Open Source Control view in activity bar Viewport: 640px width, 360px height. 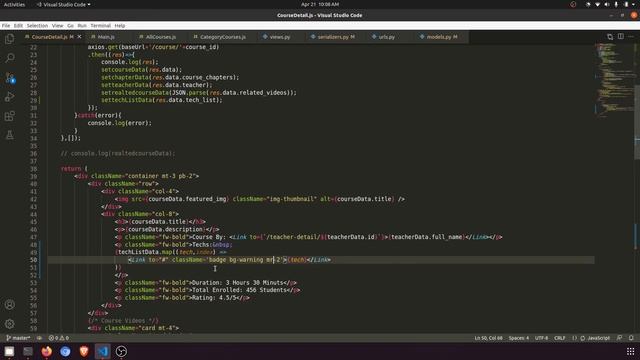click(9, 78)
